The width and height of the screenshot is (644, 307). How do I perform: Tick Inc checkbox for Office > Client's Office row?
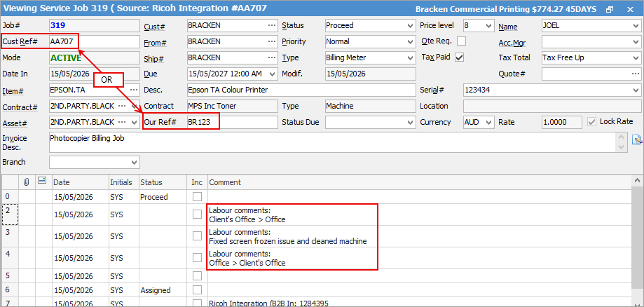click(x=197, y=258)
